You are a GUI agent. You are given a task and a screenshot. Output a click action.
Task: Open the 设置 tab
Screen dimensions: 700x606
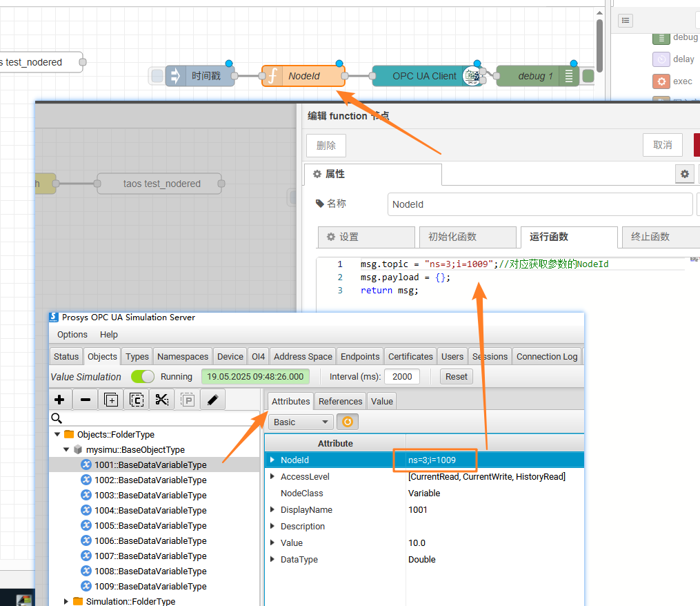point(366,237)
